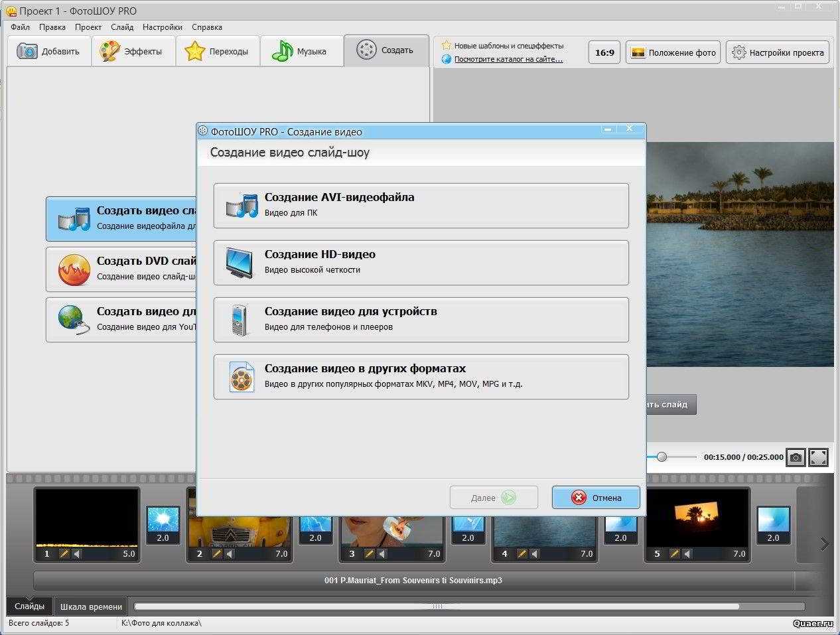Click Создать видео слайд-шоу in main window
This screenshot has width=840, height=635.
(x=121, y=219)
